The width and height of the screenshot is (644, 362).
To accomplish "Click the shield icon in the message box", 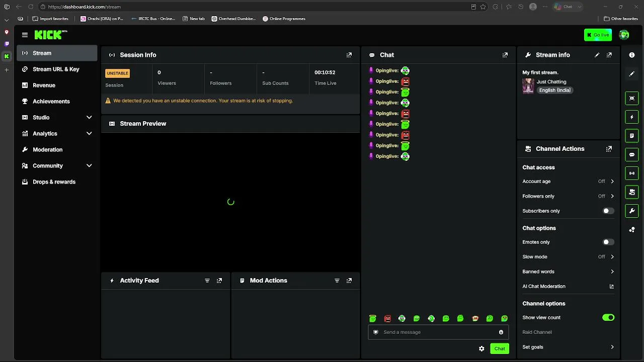I will [375, 332].
